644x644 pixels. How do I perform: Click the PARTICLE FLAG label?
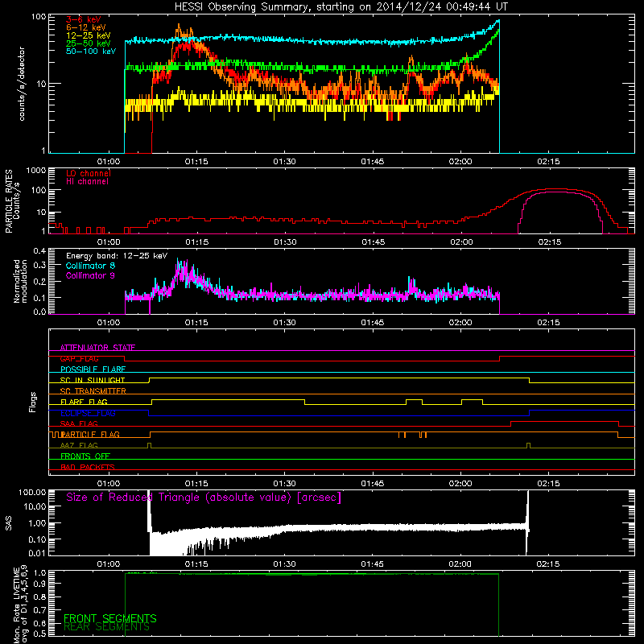[90, 435]
